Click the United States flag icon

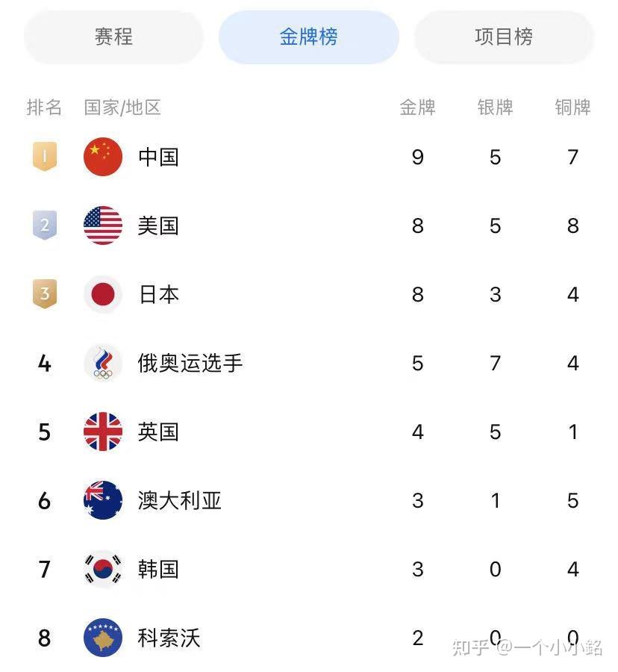(x=103, y=225)
